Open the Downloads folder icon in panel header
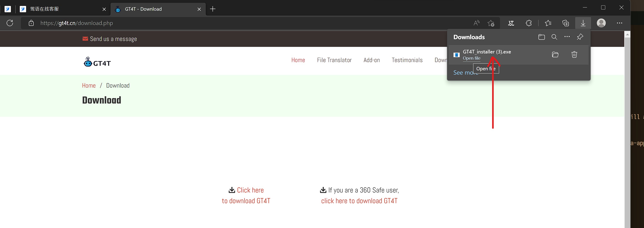The width and height of the screenshot is (644, 228). pos(541,37)
